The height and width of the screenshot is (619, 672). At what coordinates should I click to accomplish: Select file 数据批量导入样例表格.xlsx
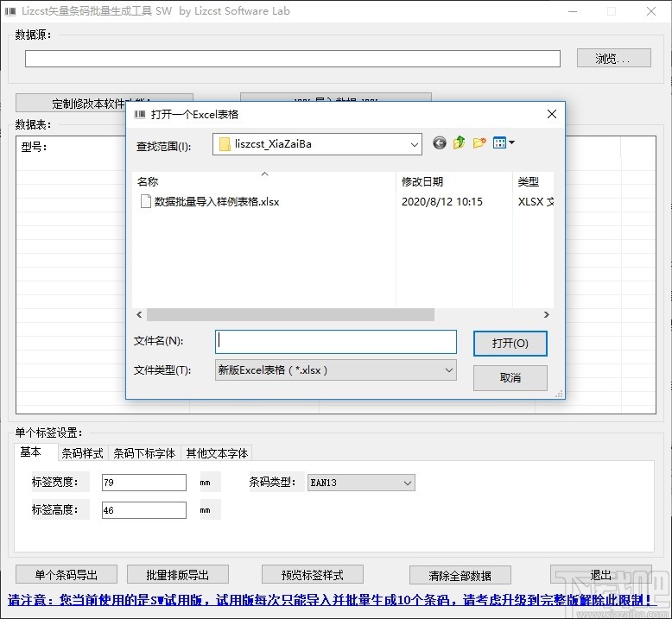click(217, 202)
